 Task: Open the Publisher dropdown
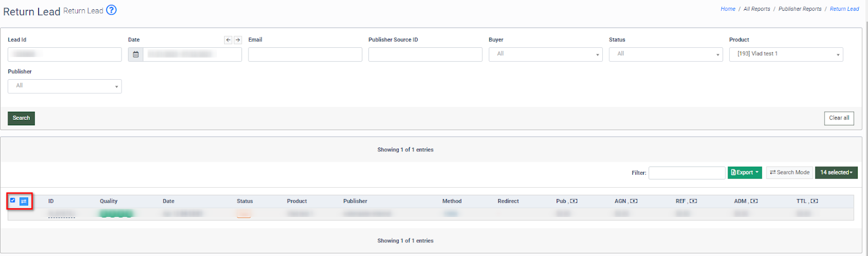65,86
